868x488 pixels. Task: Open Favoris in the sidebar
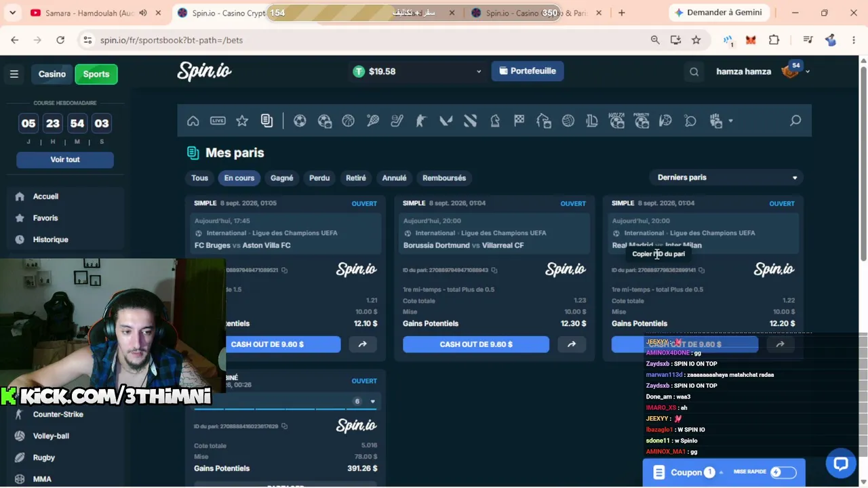[45, 218]
